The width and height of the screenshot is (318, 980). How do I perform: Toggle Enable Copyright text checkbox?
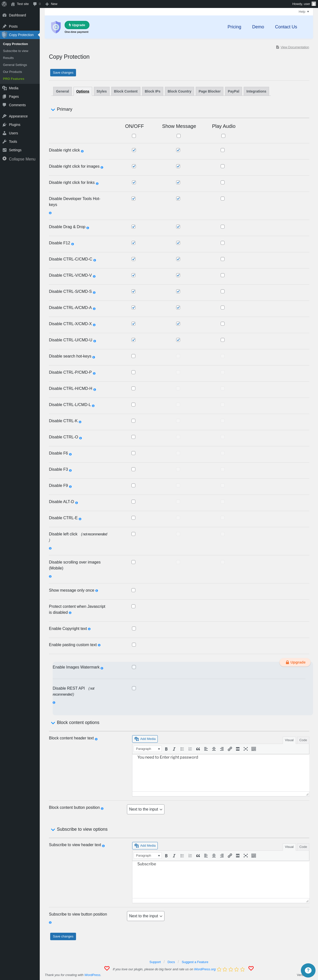(x=134, y=628)
